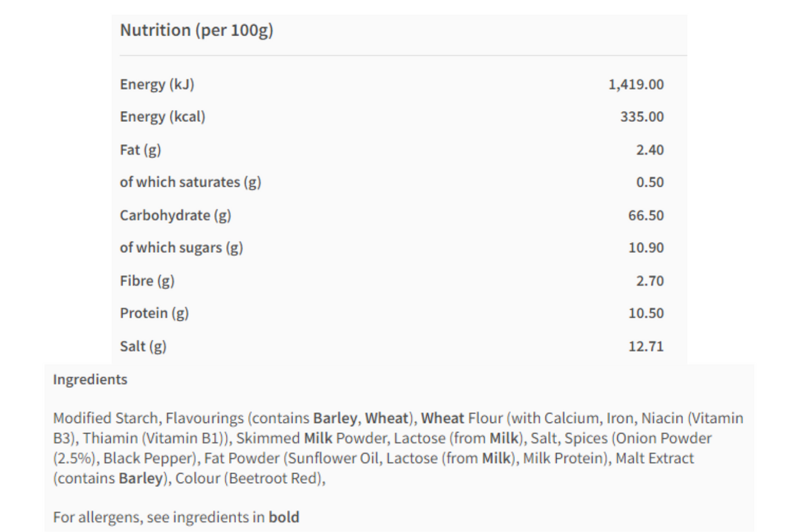Select the Carbohydrate (g) label

pos(175,215)
